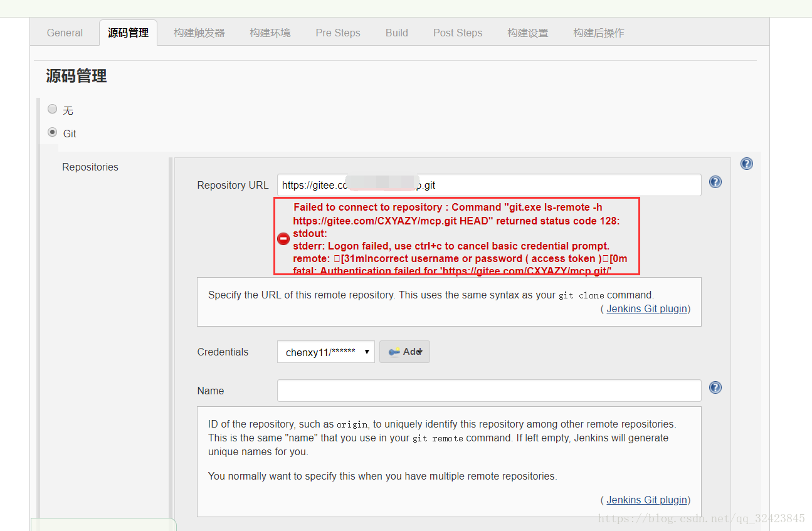Click the 'Repository URL' label
The image size is (812, 531).
click(x=233, y=185)
